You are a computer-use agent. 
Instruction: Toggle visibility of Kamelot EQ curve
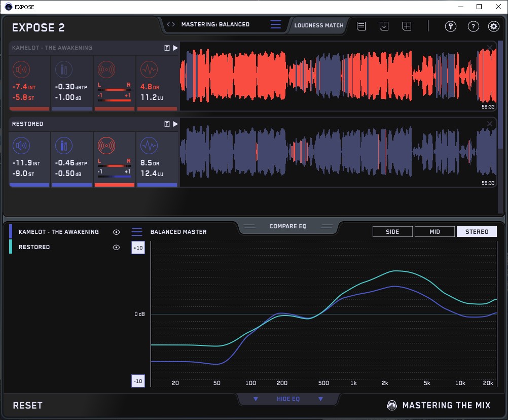[x=116, y=232]
